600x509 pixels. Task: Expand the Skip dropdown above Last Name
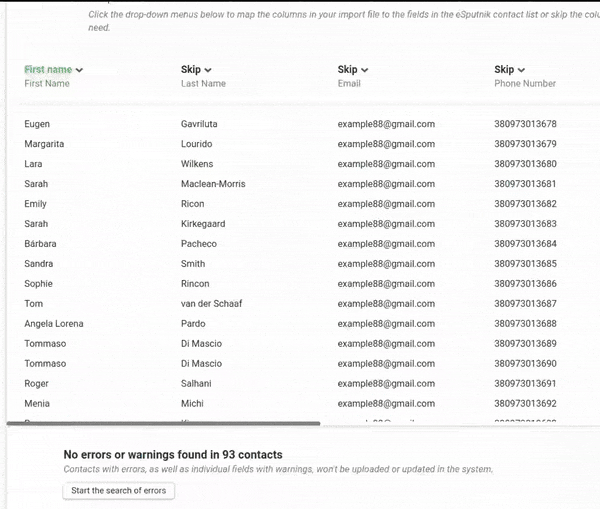(197, 70)
